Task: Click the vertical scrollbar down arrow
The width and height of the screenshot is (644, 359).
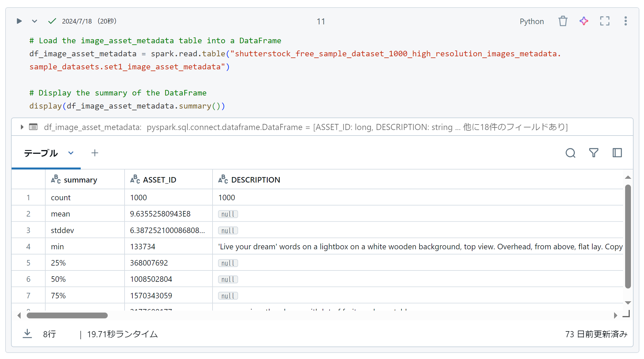Action: coord(628,303)
